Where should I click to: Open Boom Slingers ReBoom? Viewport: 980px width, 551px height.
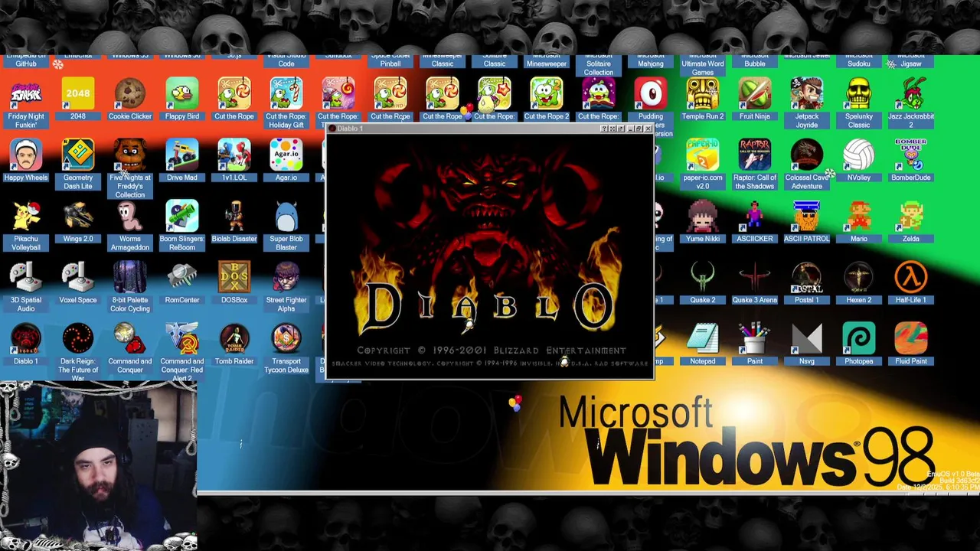coord(182,217)
